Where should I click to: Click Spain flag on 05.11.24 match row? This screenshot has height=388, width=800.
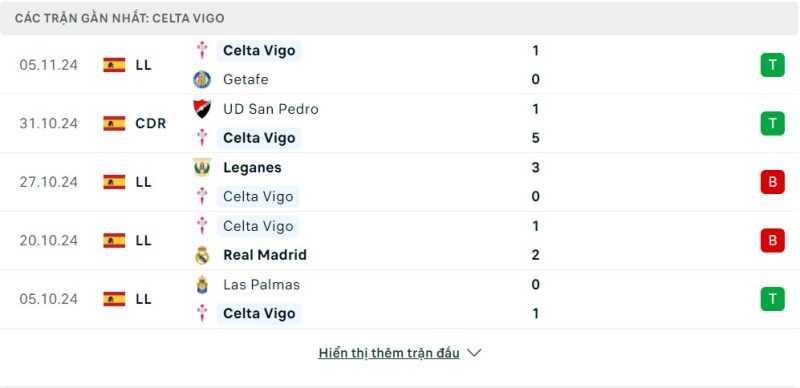(x=114, y=65)
